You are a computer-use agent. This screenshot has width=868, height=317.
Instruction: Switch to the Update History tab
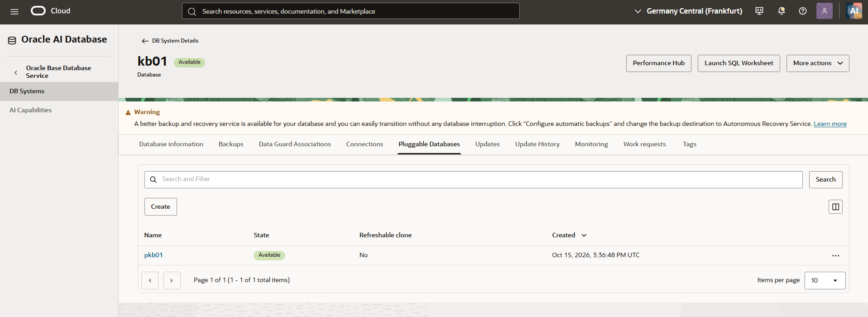click(x=537, y=144)
